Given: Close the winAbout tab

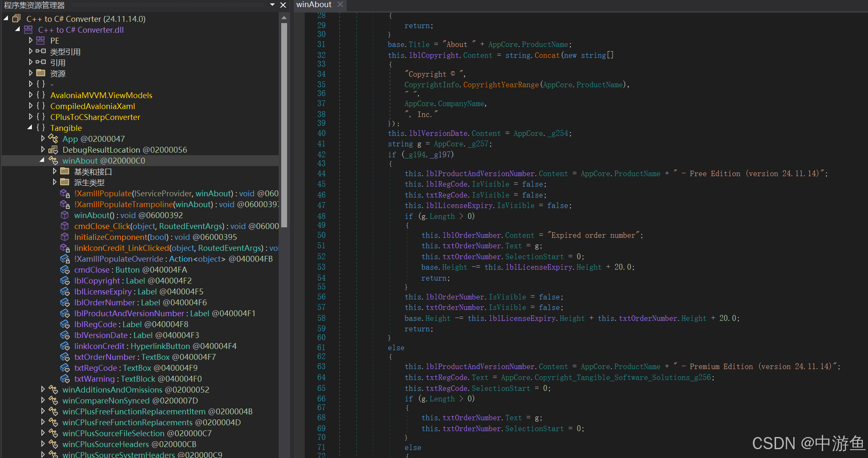Looking at the screenshot, I should [x=340, y=5].
